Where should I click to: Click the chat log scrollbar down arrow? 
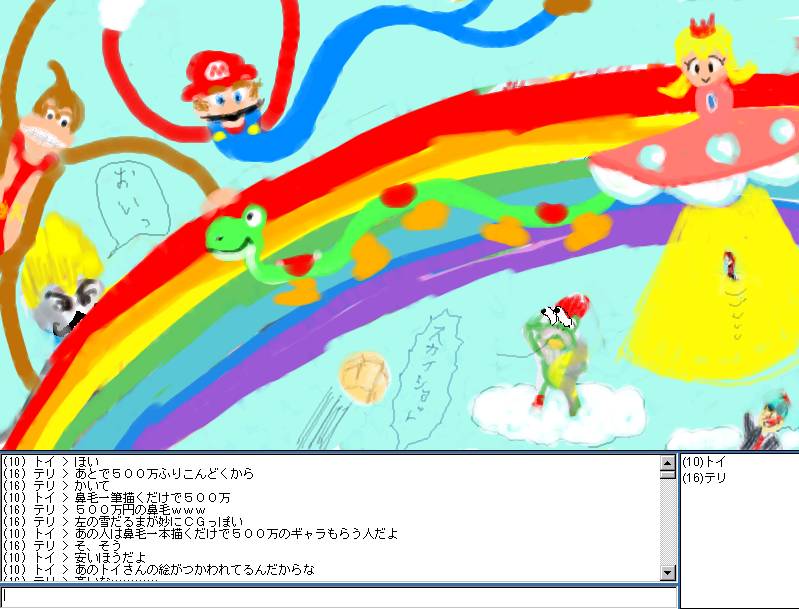(x=667, y=573)
